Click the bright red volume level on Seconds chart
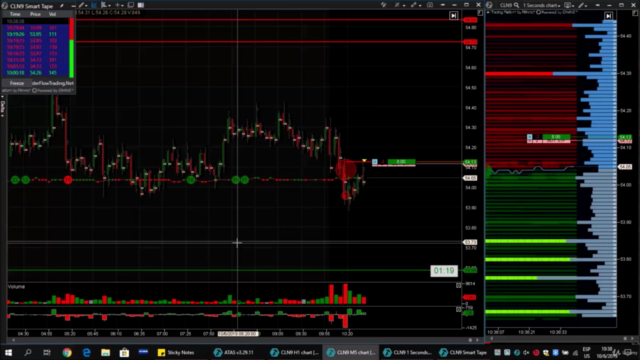 click(x=519, y=74)
